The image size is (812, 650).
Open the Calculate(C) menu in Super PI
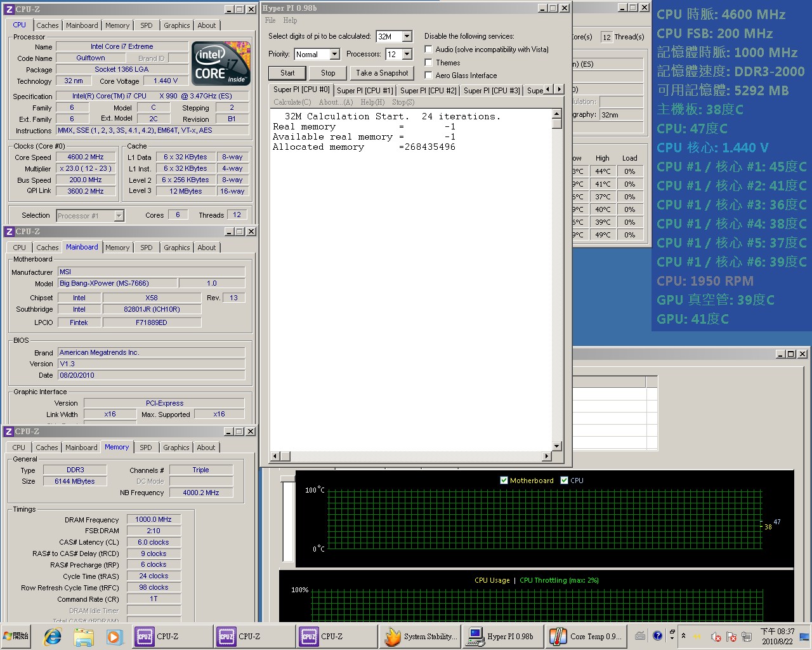pos(292,102)
